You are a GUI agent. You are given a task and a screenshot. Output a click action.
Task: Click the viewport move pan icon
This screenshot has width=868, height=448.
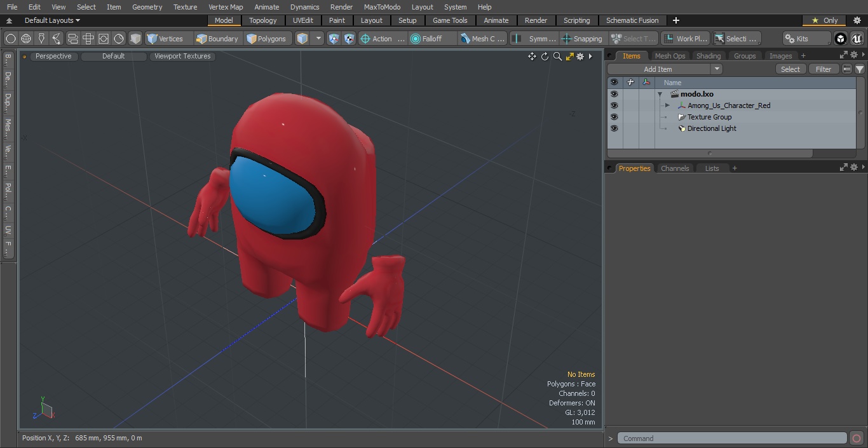click(532, 57)
